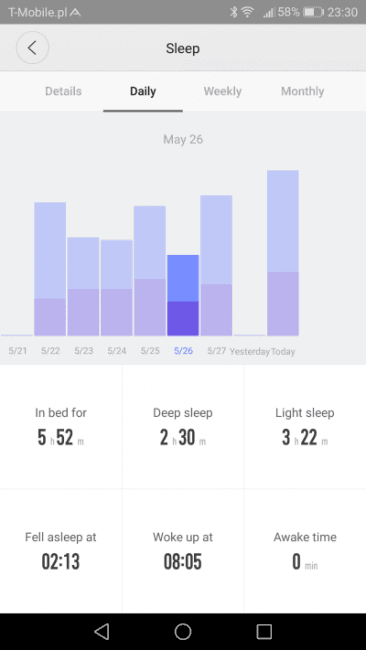Tap the Wi-Fi status icon
Screen dimensions: 366x650
tap(247, 12)
